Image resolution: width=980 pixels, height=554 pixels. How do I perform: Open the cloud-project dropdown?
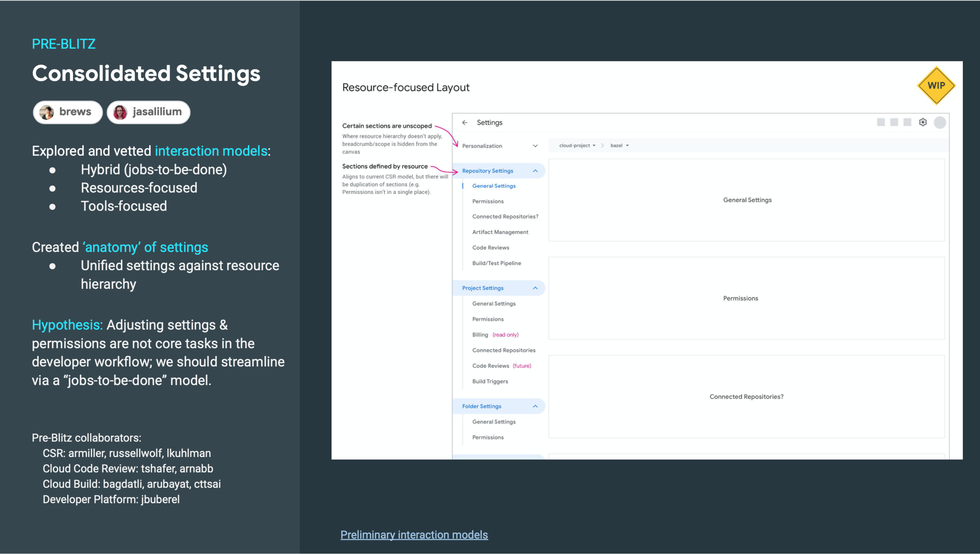click(576, 145)
